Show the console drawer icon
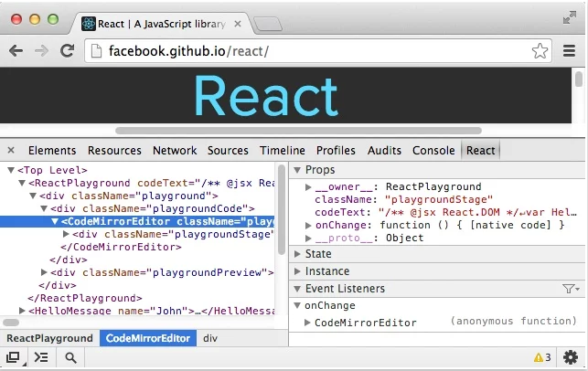 click(x=41, y=357)
